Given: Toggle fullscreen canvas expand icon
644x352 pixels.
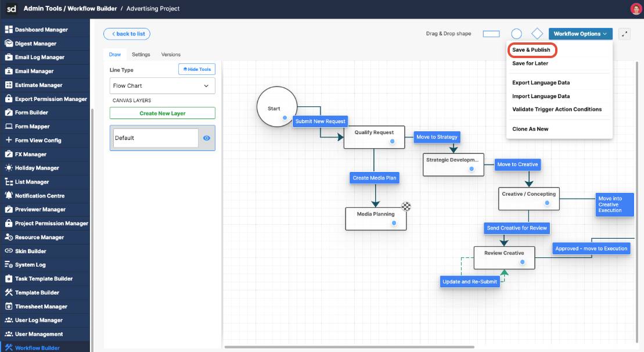Looking at the screenshot, I should point(624,34).
